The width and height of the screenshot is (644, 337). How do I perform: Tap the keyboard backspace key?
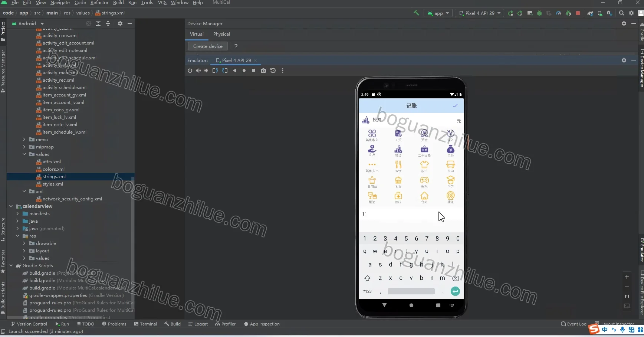[456, 278]
